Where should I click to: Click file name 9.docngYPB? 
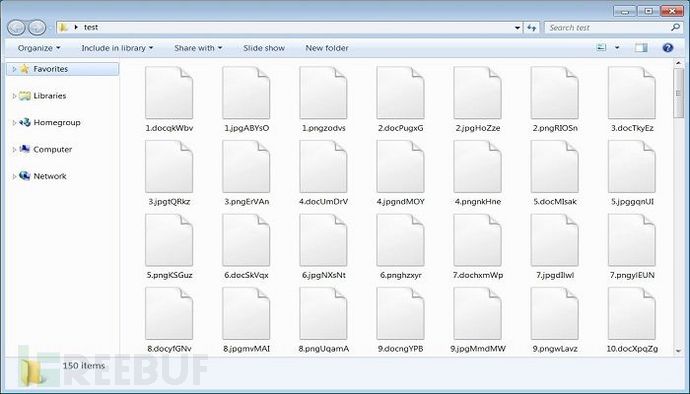pos(400,349)
